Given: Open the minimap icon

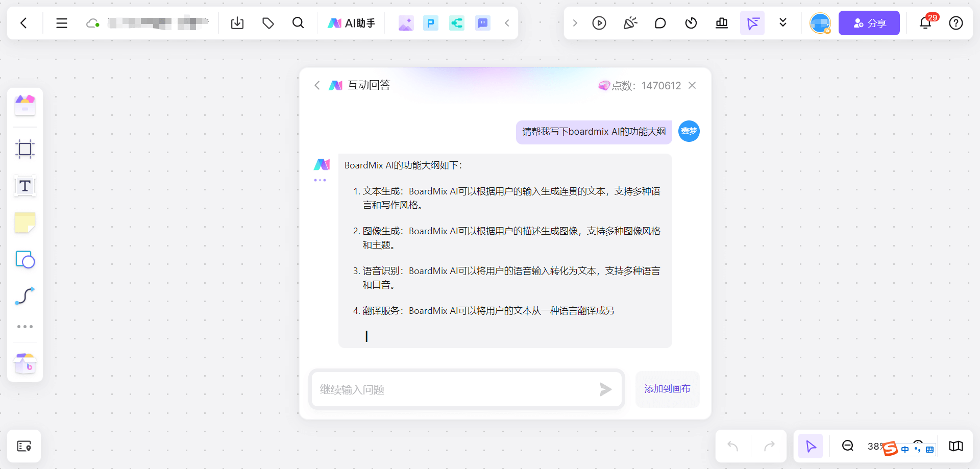Looking at the screenshot, I should tap(956, 447).
